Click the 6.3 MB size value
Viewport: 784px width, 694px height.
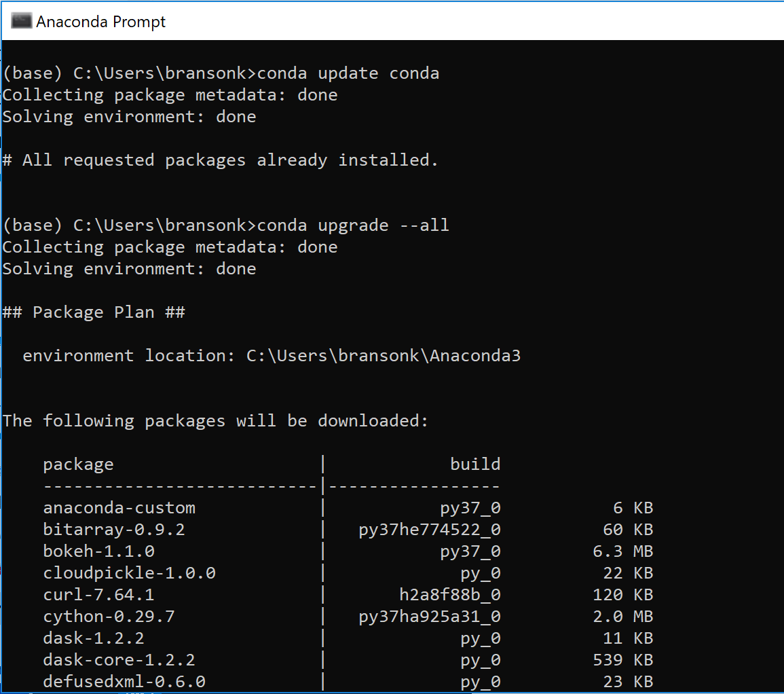[x=623, y=551]
